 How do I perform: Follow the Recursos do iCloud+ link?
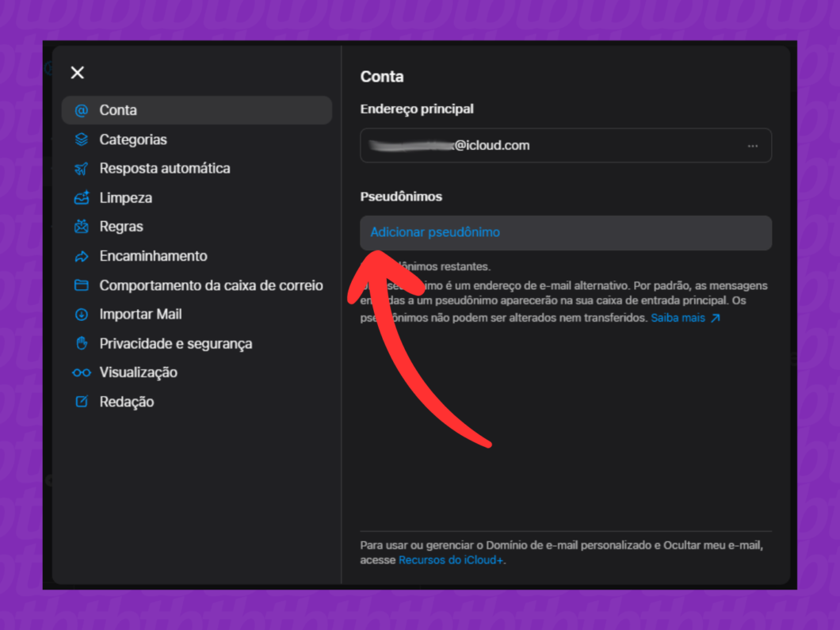(451, 560)
